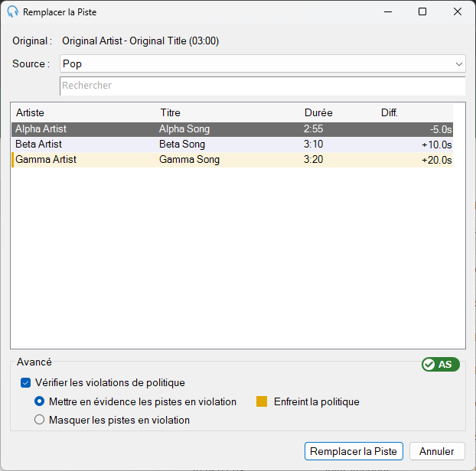Click the Rechercher search field
Viewport: 476px width, 471px height.
[262, 86]
